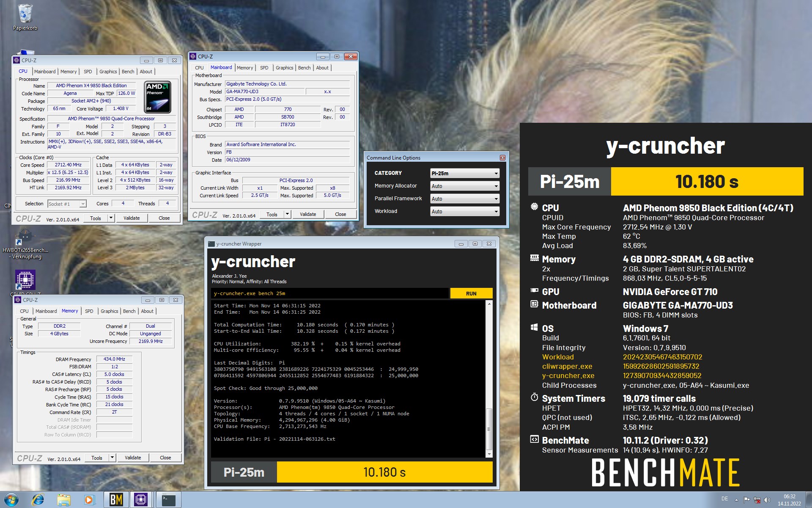Expand Tools arrow in CPU-Z Memory window
Screen dimensions: 812x508
(x=112, y=458)
